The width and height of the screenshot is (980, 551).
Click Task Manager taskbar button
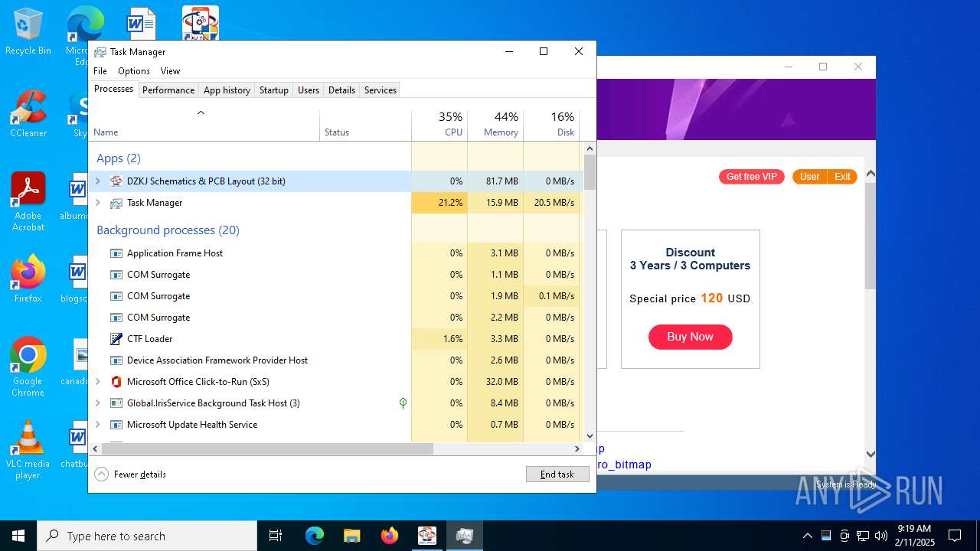tap(464, 536)
